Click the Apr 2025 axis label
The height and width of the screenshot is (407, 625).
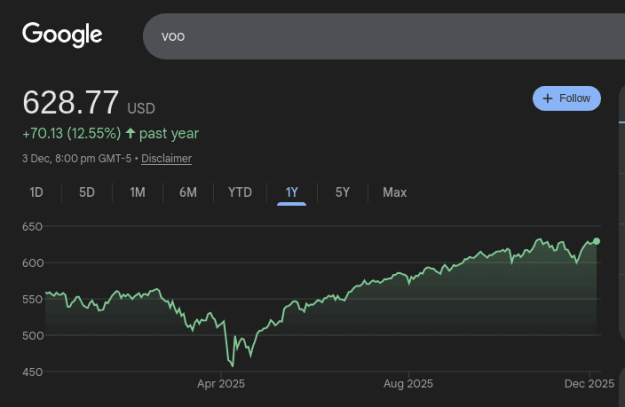point(221,384)
